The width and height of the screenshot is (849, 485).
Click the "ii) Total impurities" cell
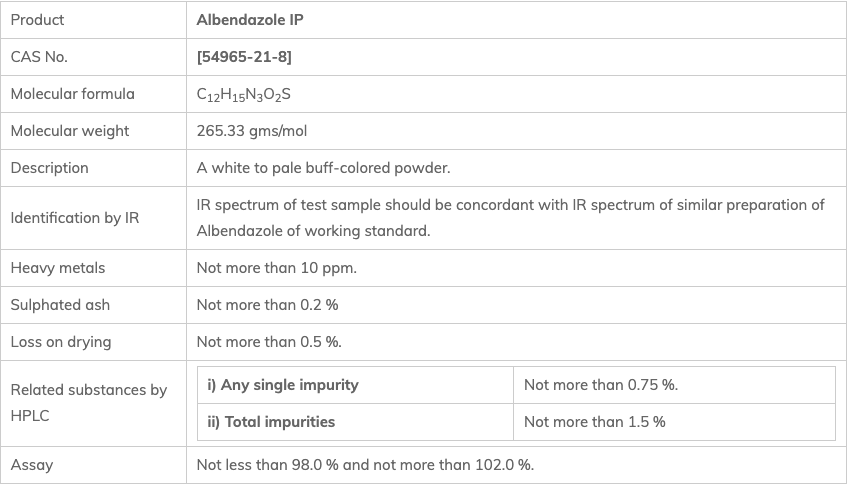271,422
